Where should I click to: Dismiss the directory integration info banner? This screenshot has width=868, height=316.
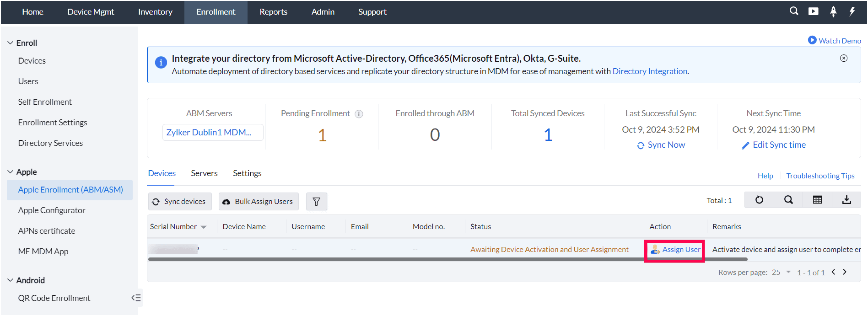pyautogui.click(x=844, y=58)
